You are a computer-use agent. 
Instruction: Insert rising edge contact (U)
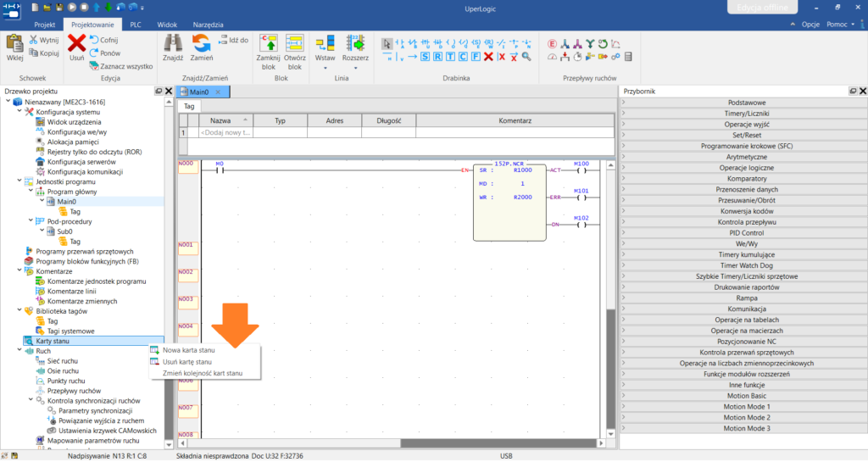click(426, 44)
